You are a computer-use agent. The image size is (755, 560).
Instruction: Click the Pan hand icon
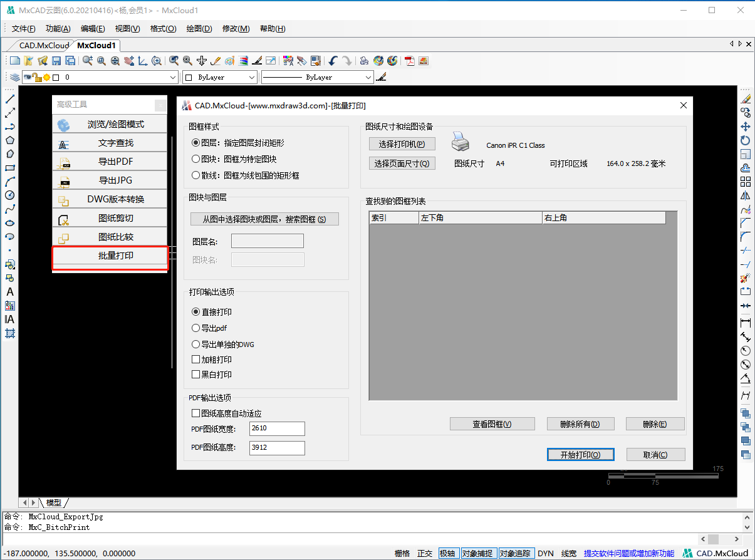[x=129, y=61]
